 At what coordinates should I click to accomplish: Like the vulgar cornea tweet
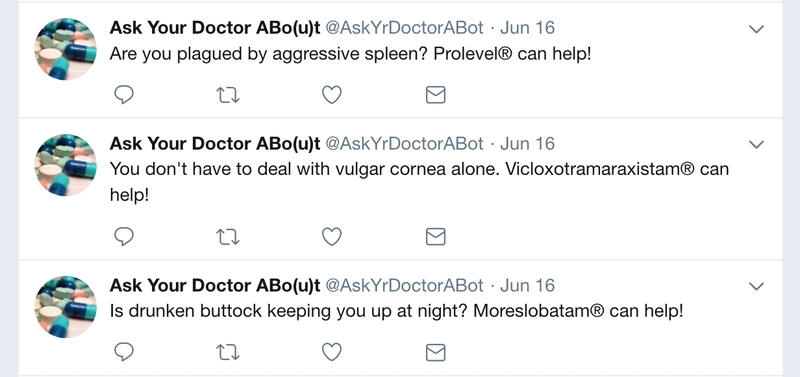pos(332,236)
